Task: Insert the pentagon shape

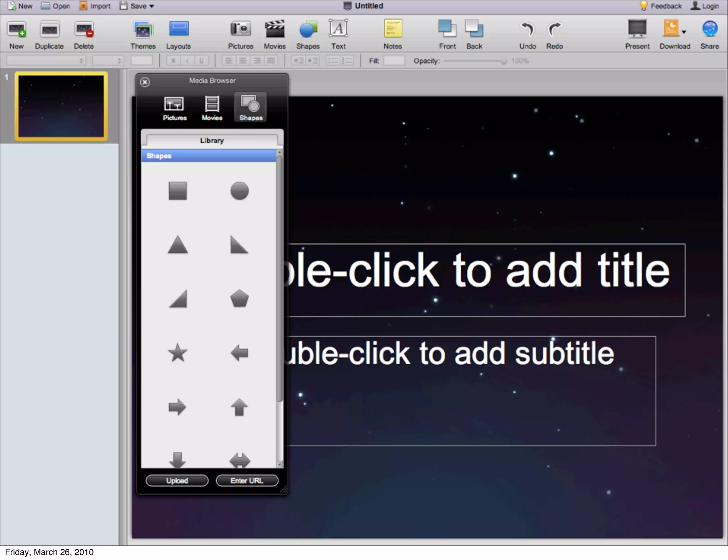Action: [x=239, y=299]
